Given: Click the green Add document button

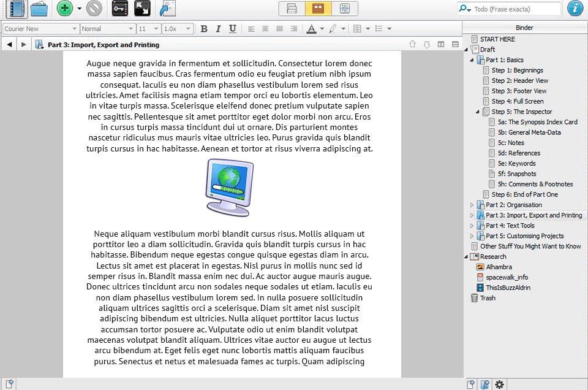Looking at the screenshot, I should tap(64, 8).
